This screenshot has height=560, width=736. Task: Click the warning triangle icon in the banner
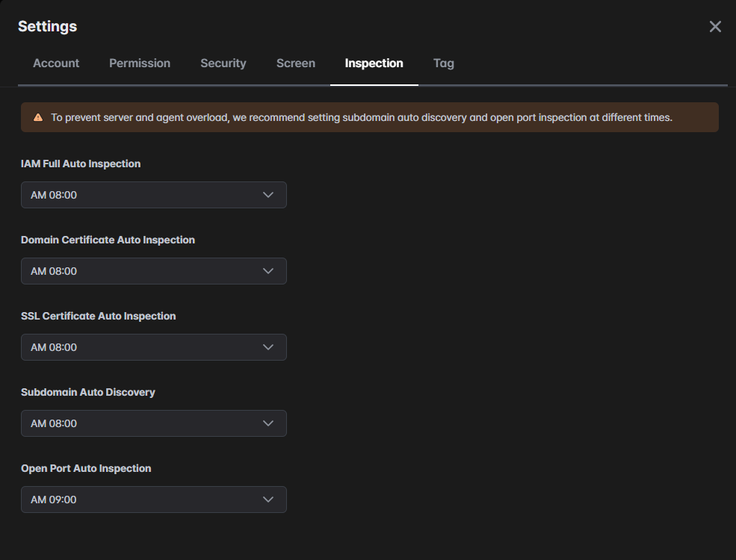(x=38, y=118)
